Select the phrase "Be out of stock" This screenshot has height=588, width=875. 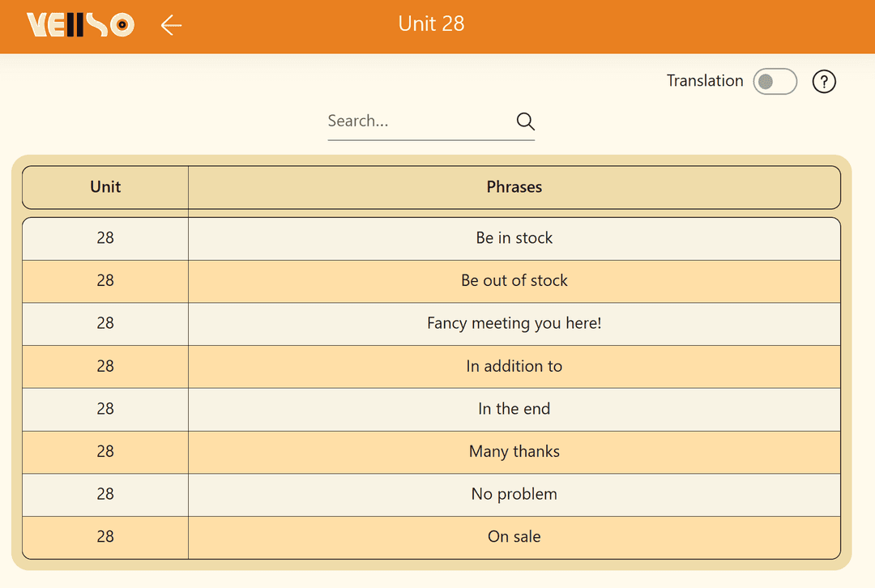point(514,281)
